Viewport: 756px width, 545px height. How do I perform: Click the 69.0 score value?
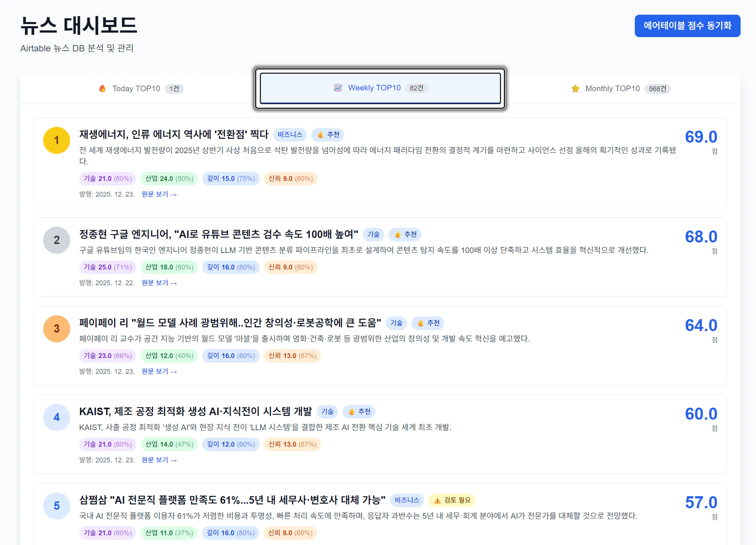click(x=701, y=137)
